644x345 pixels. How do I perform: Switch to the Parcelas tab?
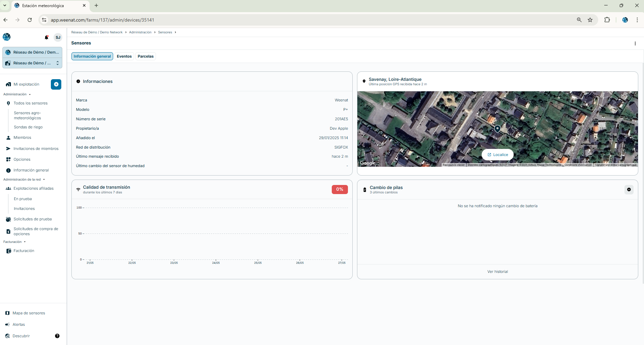[146, 56]
